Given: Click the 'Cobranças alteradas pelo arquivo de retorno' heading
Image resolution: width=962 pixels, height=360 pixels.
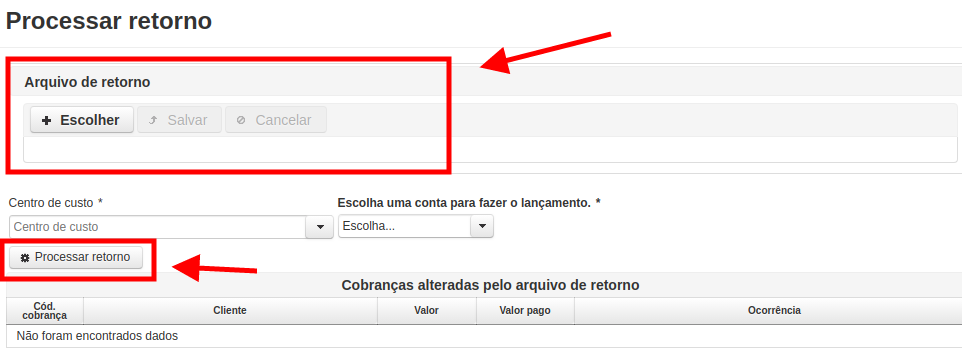Looking at the screenshot, I should (490, 285).
